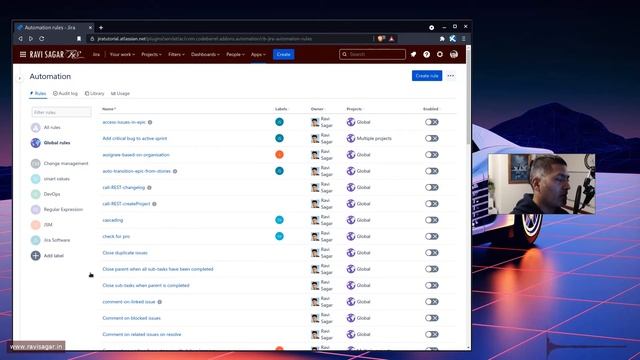This screenshot has width=640, height=360.
Task: Click info icon beside access-issues-in-epic
Action: (150, 122)
